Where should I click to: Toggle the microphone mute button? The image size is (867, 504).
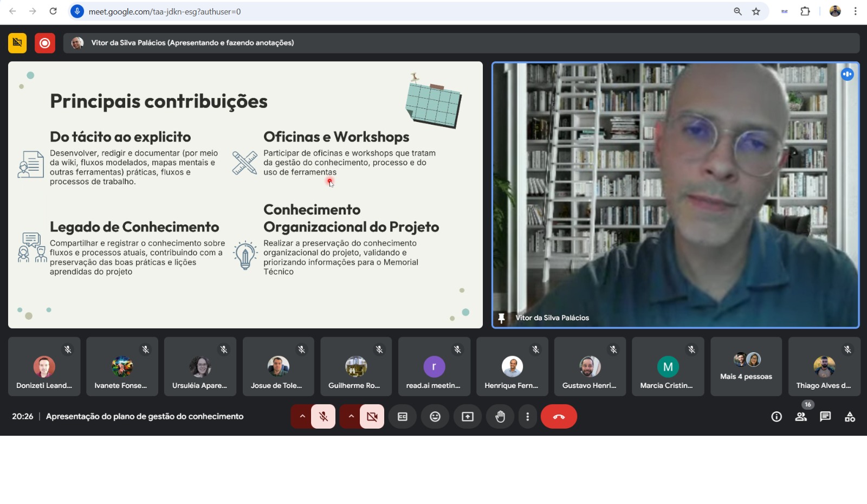(x=323, y=417)
